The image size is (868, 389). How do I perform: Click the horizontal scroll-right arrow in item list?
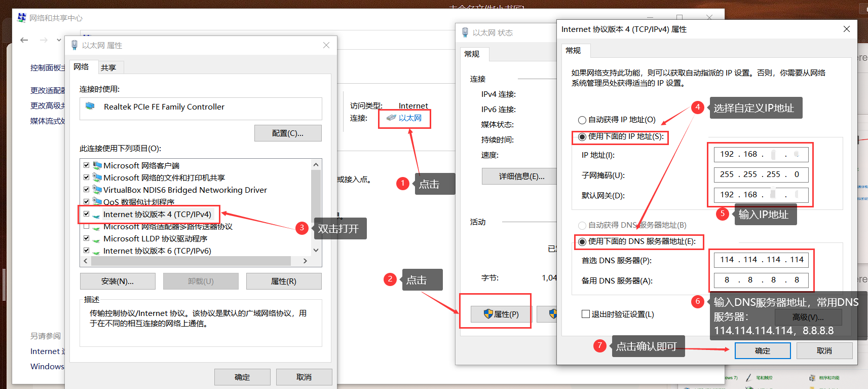[x=305, y=261]
